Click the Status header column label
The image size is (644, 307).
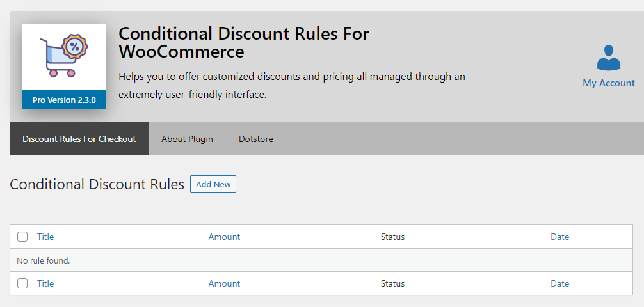click(392, 237)
